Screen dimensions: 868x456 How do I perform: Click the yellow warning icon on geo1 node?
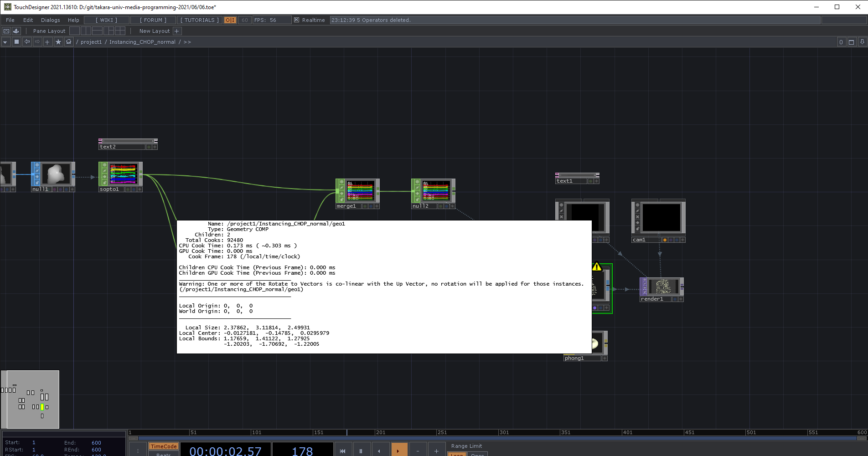[597, 266]
